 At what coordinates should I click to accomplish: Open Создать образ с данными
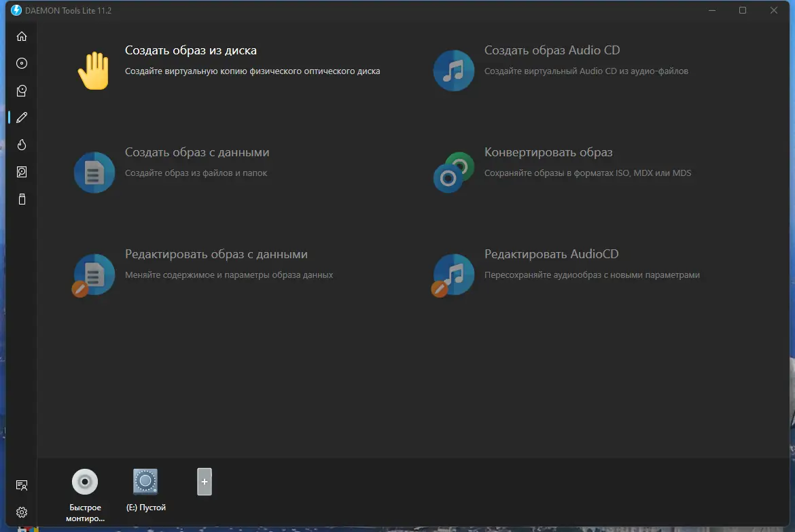197,152
